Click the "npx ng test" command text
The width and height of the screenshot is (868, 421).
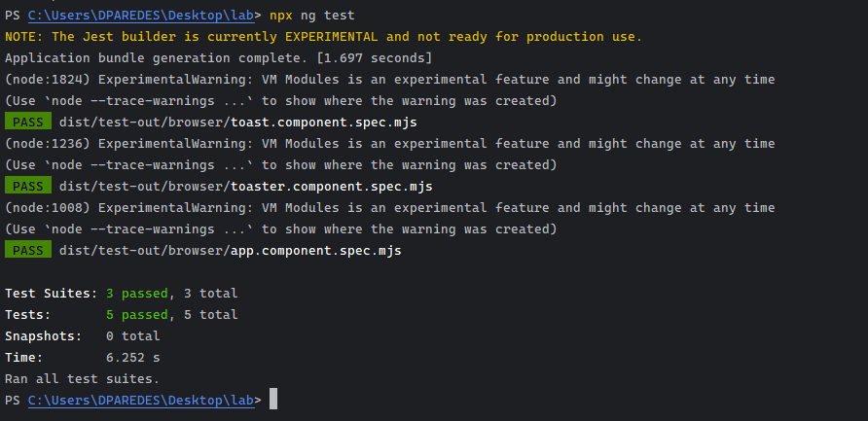(312, 16)
